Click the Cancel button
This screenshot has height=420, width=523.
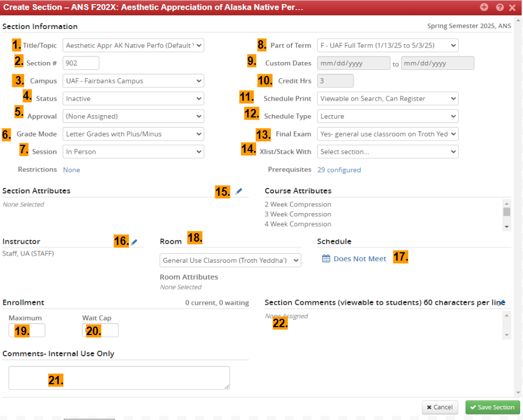[440, 407]
